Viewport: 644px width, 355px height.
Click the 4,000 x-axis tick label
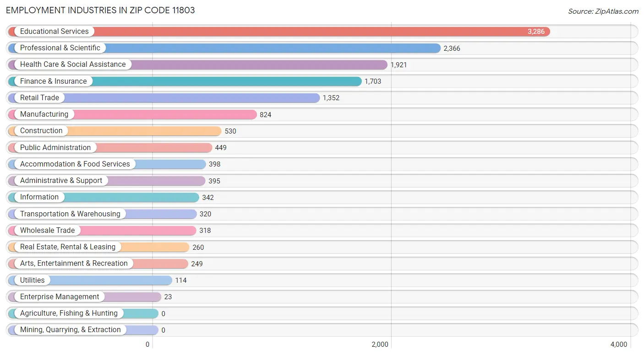619,344
